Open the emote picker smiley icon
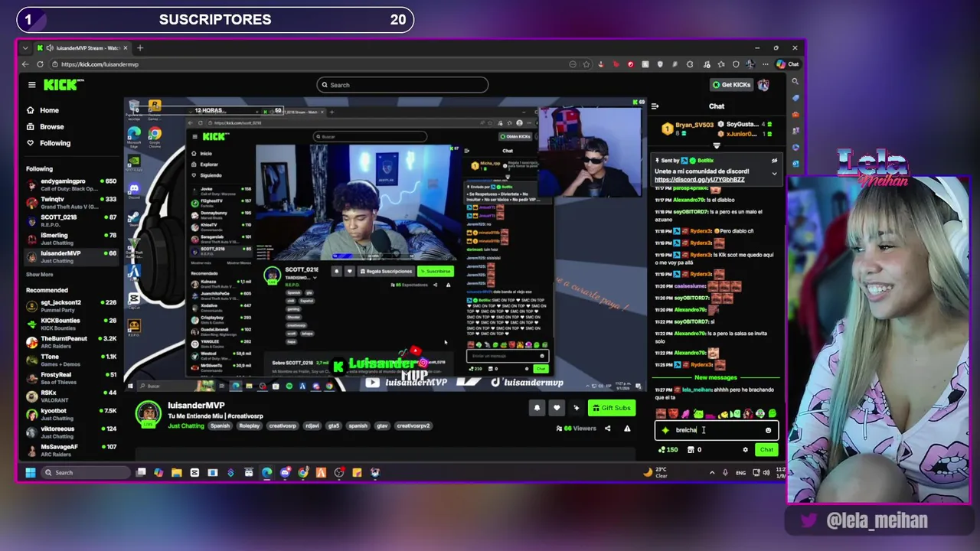 coord(768,430)
